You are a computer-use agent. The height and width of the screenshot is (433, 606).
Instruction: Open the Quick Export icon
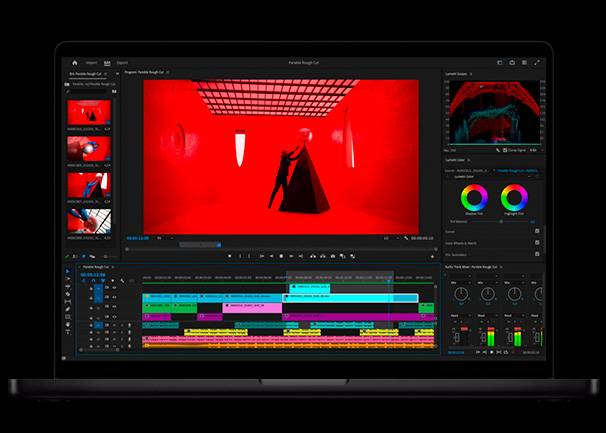point(512,62)
